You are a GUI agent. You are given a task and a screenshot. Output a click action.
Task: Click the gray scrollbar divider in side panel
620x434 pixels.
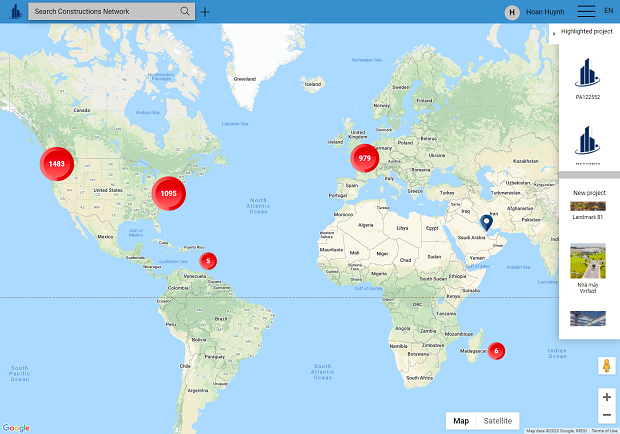pyautogui.click(x=589, y=175)
